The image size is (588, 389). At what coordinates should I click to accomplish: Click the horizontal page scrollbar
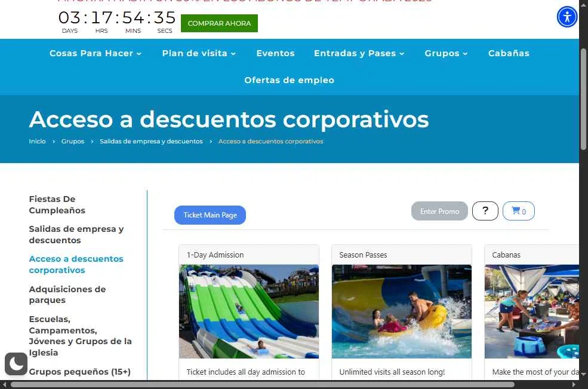point(263,385)
